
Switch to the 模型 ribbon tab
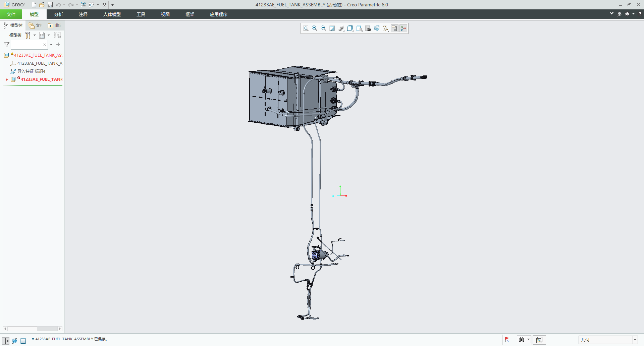pos(34,14)
